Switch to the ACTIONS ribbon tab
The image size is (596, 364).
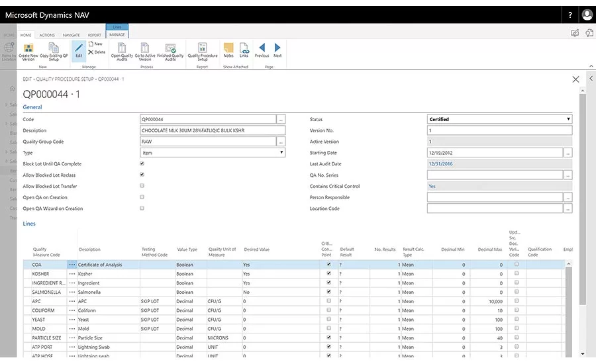click(47, 35)
